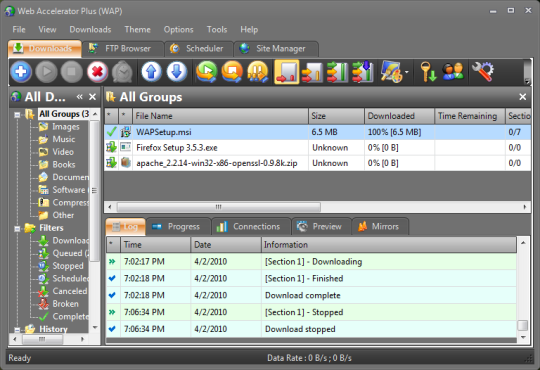Click the green Start All downloads icon

(x=207, y=72)
